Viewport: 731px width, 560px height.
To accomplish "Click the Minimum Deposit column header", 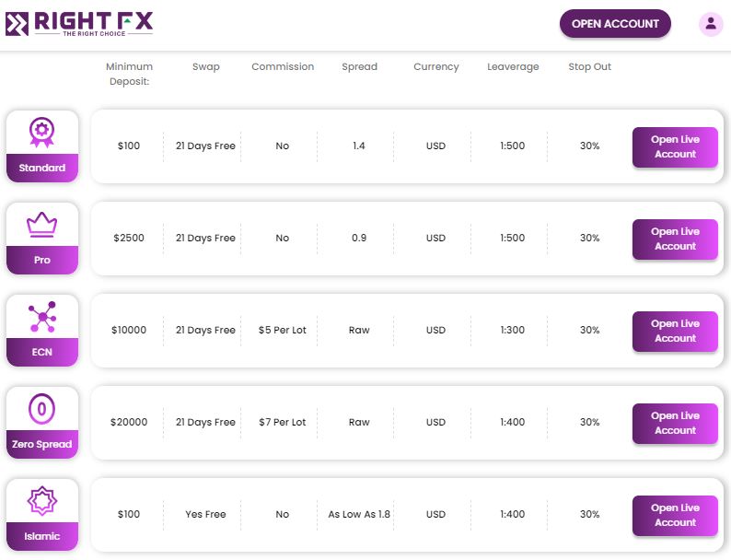I will tap(129, 74).
